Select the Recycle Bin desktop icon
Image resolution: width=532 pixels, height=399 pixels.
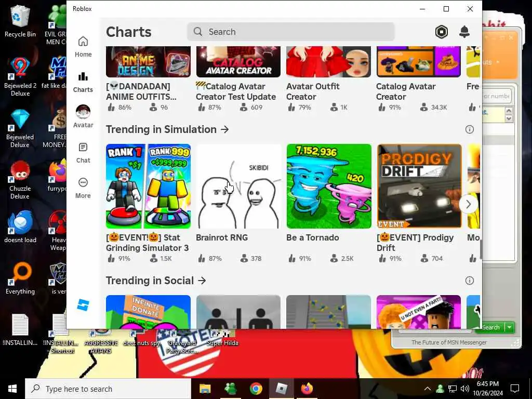tap(20, 21)
